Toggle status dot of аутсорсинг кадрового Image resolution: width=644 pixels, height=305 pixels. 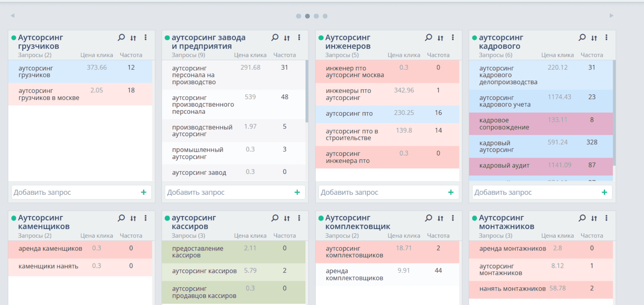pyautogui.click(x=475, y=38)
